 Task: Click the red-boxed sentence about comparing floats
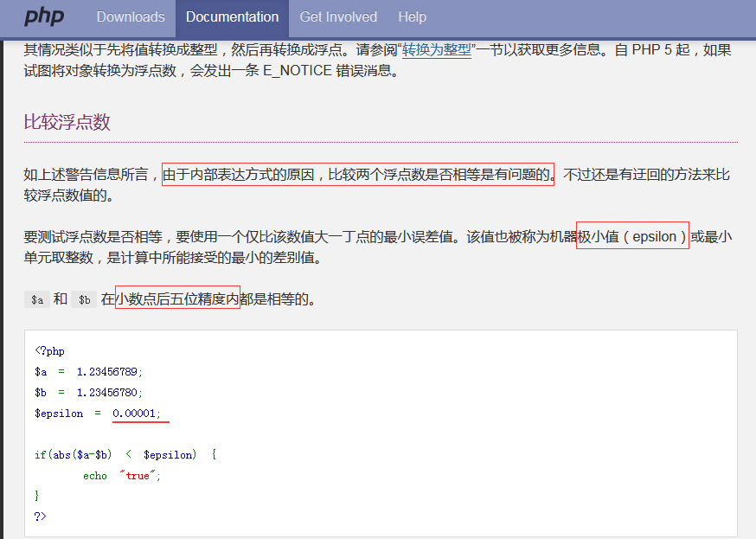coord(355,174)
